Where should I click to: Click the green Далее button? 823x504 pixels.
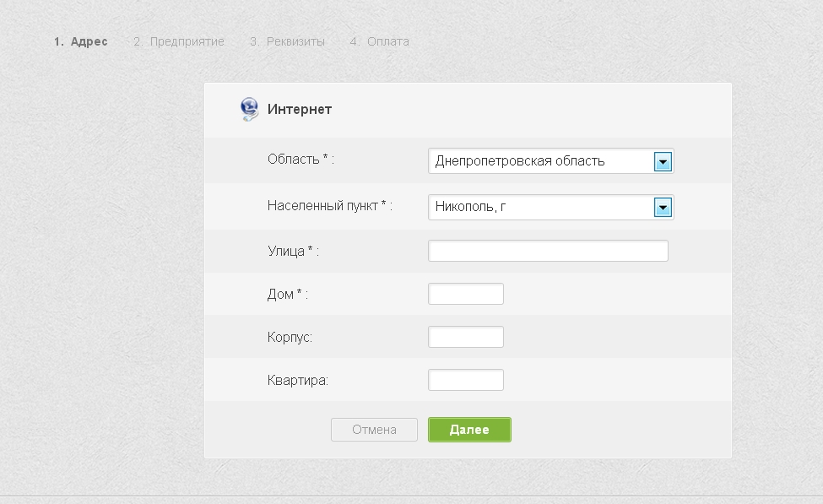pyautogui.click(x=469, y=430)
